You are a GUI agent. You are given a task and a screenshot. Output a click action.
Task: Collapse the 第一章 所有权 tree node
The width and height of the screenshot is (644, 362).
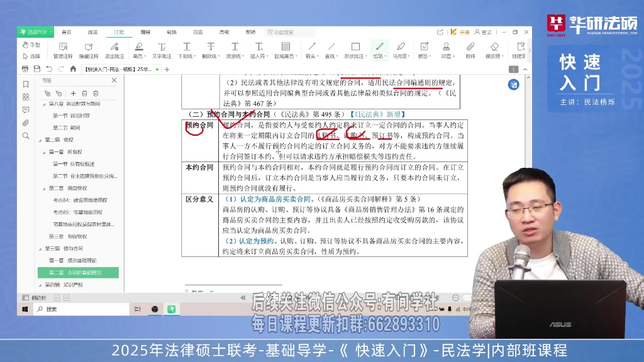pos(44,152)
